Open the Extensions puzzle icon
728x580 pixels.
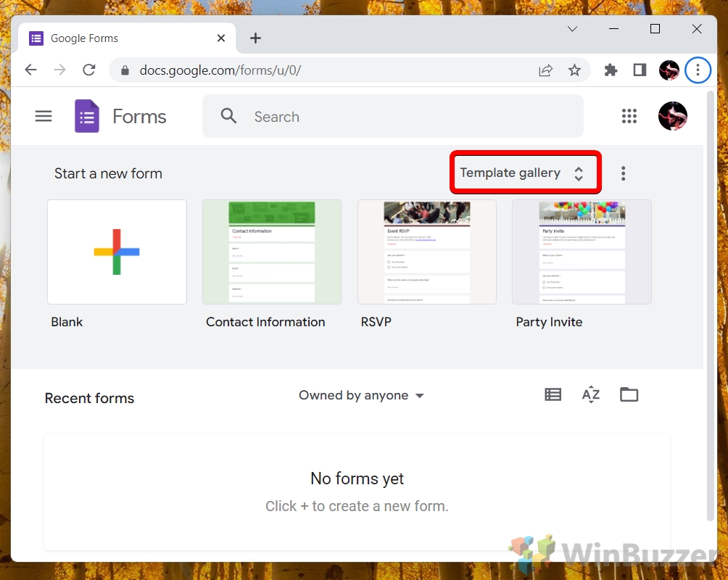click(x=611, y=70)
